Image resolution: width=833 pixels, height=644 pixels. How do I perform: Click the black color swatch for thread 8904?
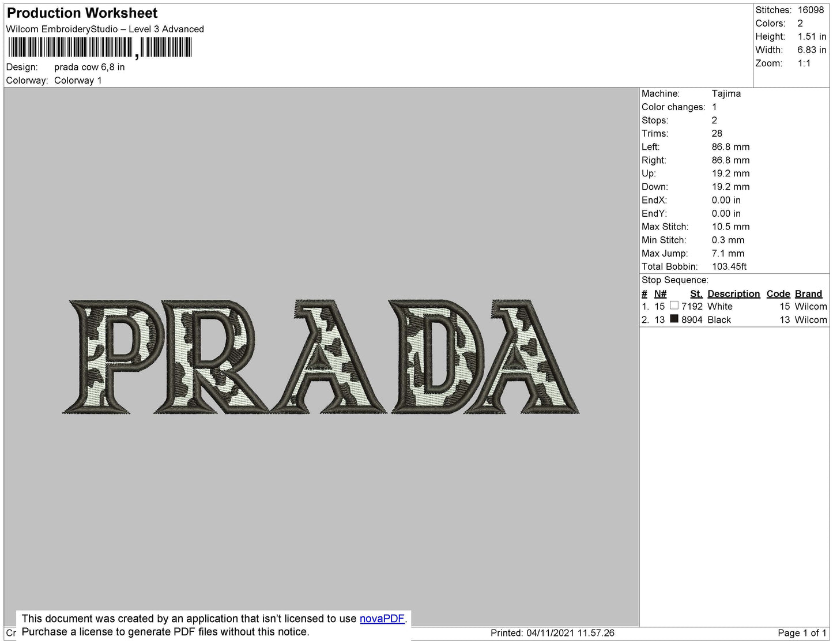[x=674, y=319]
